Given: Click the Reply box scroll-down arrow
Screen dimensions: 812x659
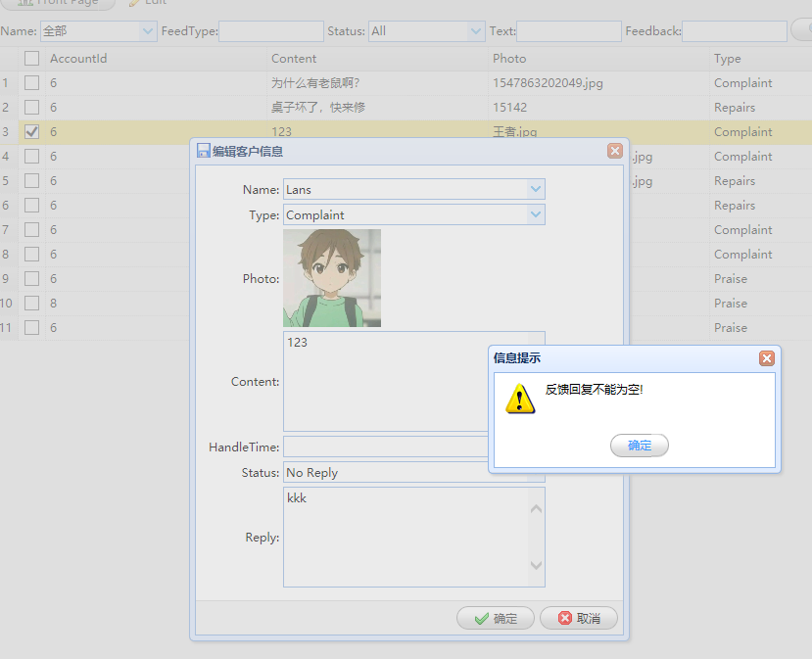Looking at the screenshot, I should click(x=536, y=565).
